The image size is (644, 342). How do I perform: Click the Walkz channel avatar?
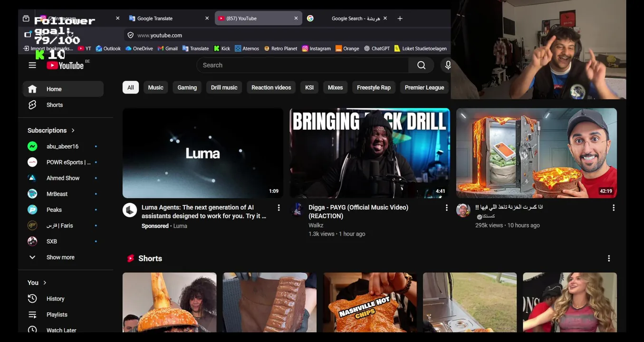point(297,210)
